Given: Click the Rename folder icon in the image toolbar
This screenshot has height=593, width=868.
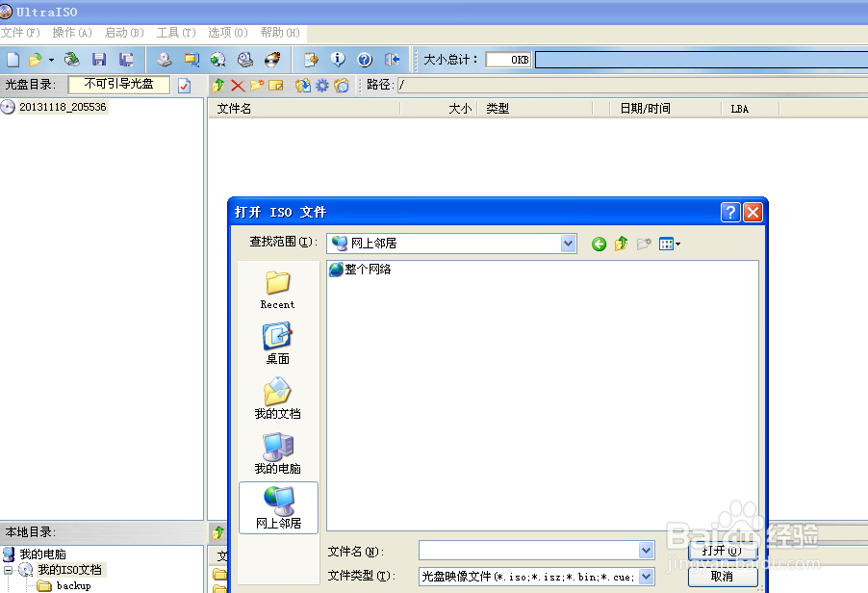Looking at the screenshot, I should point(275,86).
